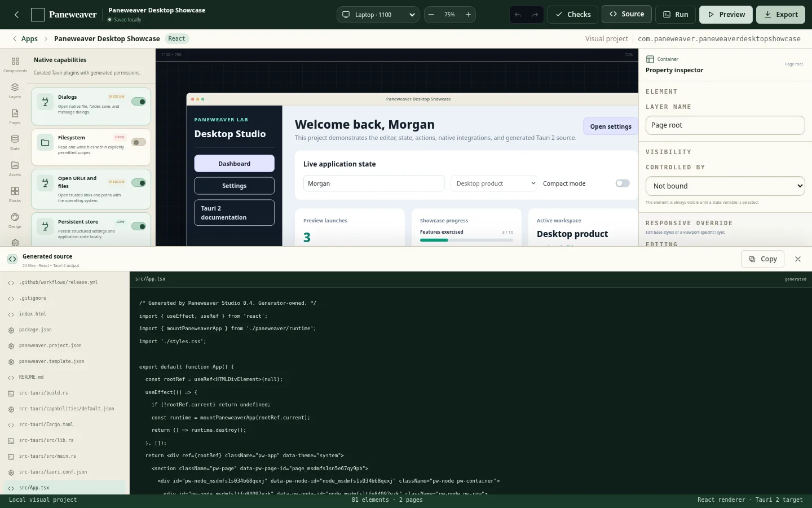Select Settings in the preview sidebar

click(x=235, y=186)
